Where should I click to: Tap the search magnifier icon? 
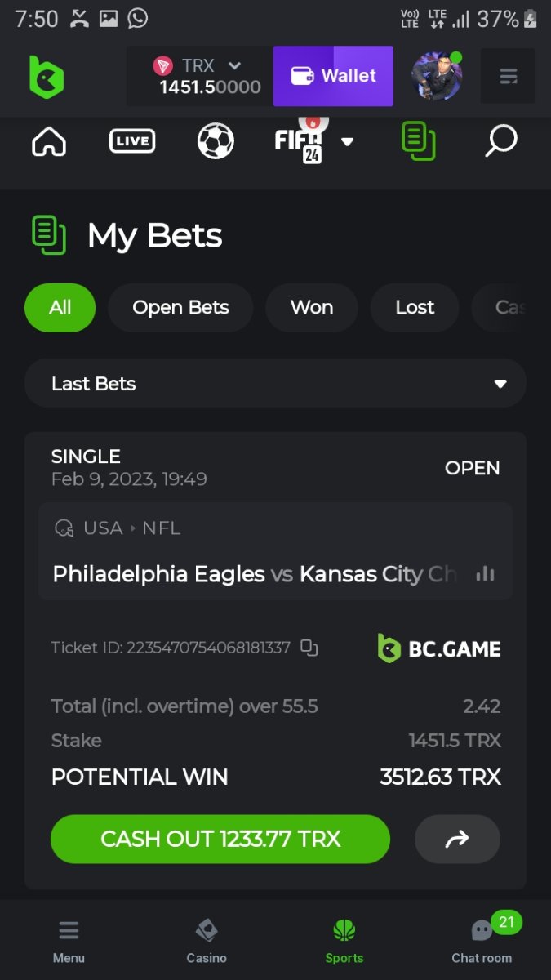[500, 141]
